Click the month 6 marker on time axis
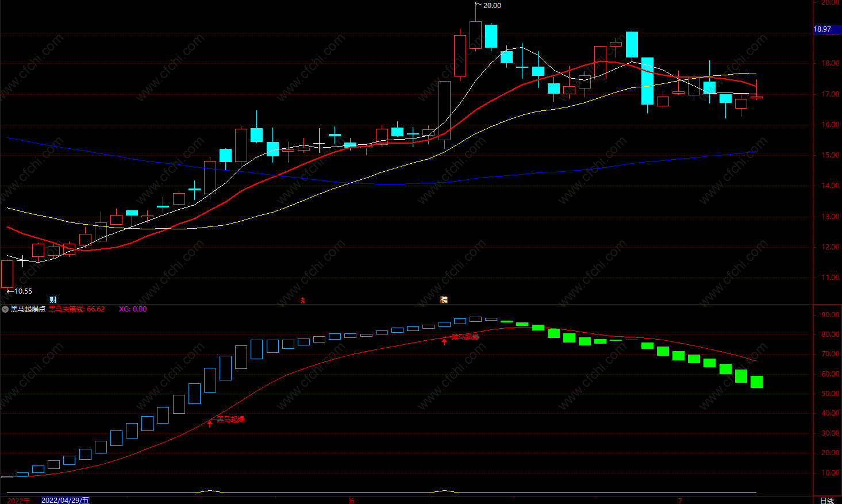 tap(352, 501)
